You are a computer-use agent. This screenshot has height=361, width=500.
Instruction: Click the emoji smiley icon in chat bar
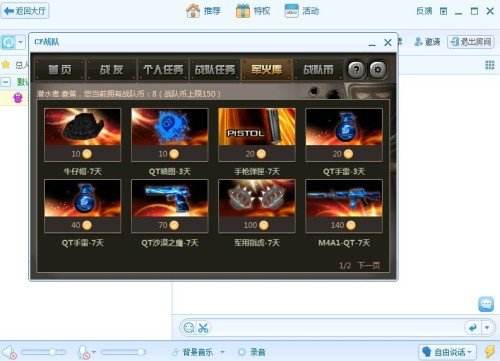point(189,327)
